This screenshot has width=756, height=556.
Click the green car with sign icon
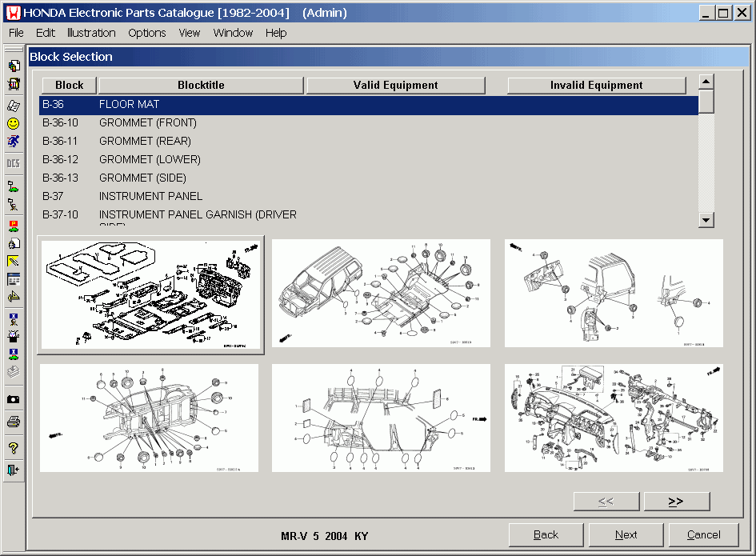pyautogui.click(x=14, y=186)
